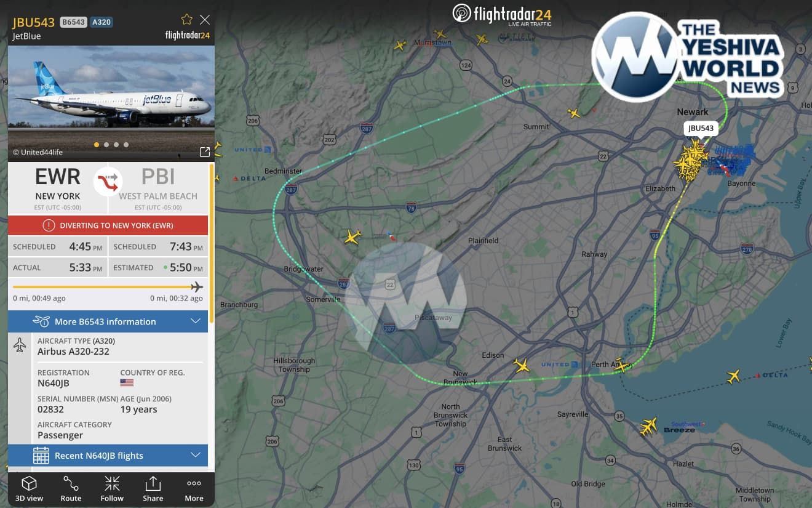812x508 pixels.
Task: Click the B6543 flight number tag
Action: 73,22
